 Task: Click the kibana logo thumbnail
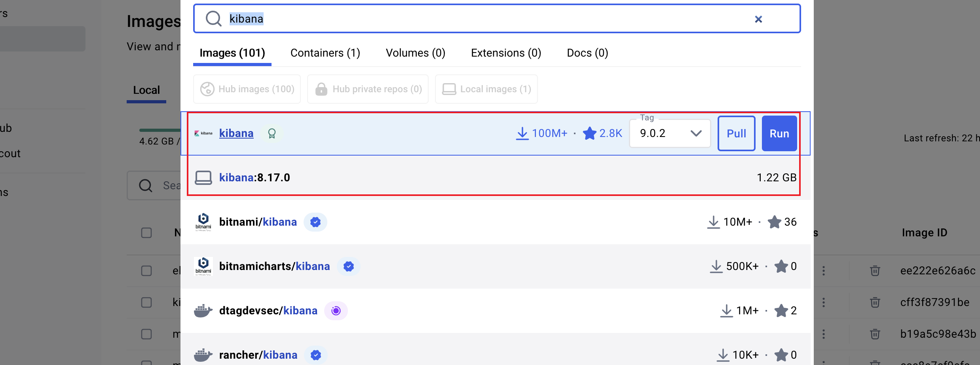click(x=203, y=133)
